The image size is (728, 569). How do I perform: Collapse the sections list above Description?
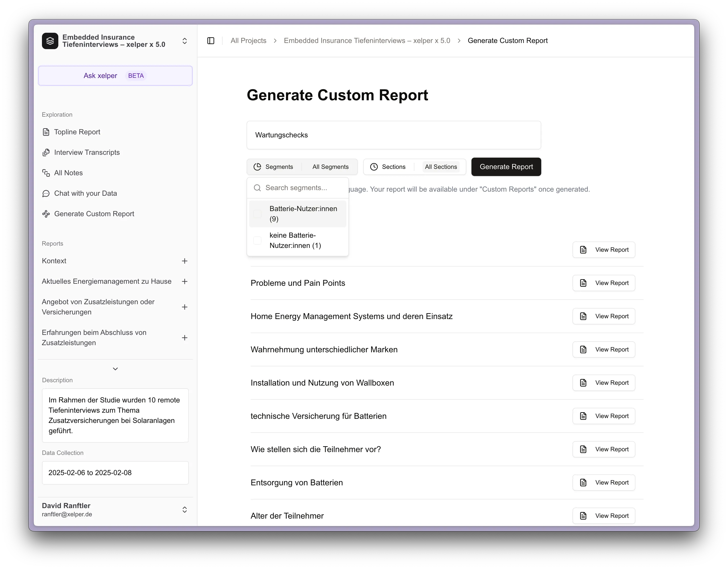(115, 369)
